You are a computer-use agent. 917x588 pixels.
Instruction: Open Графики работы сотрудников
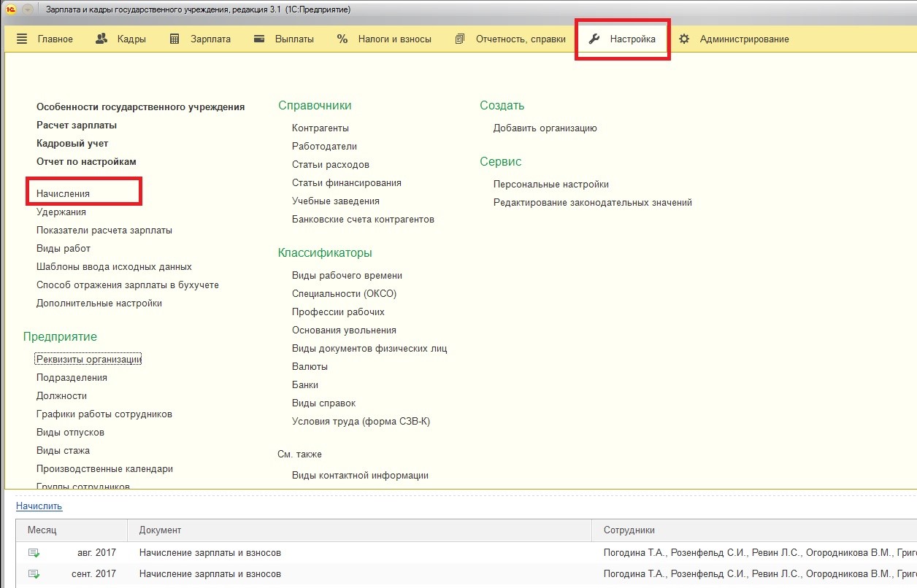tap(104, 414)
